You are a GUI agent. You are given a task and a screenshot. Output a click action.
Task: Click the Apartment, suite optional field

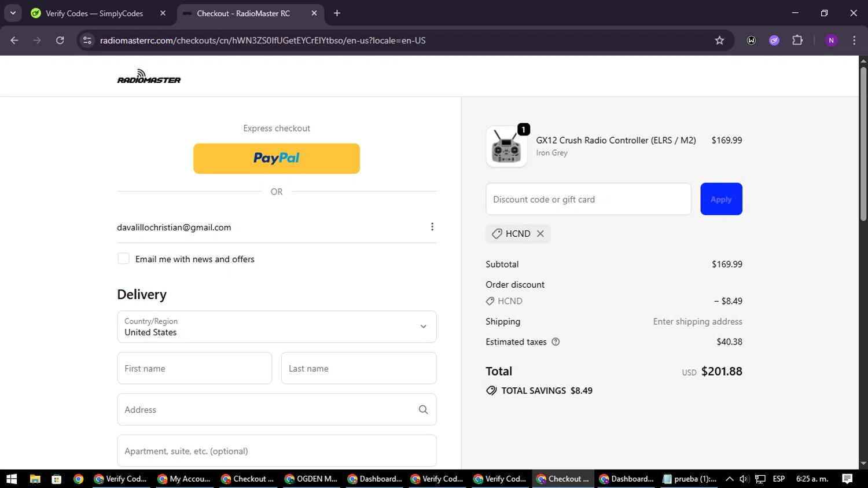point(277,451)
